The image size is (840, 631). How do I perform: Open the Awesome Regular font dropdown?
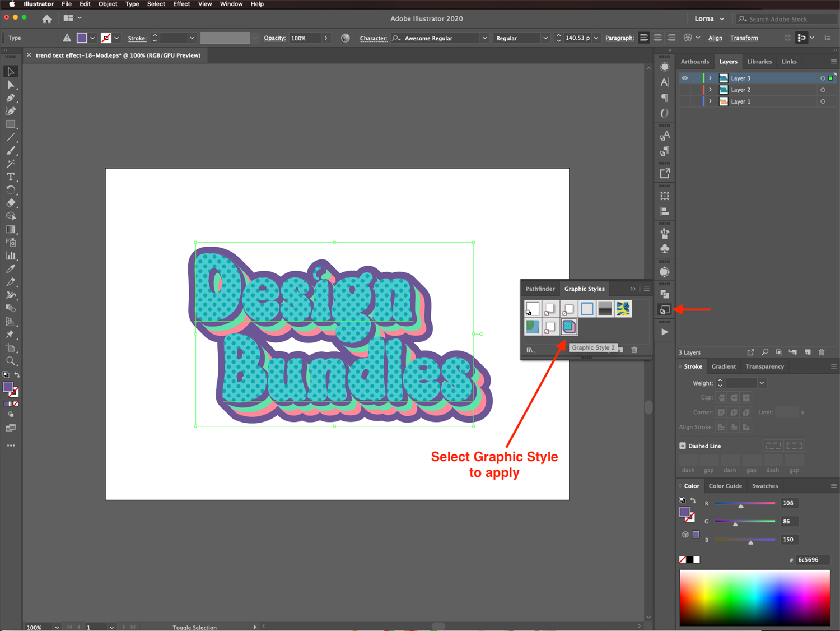click(x=484, y=38)
